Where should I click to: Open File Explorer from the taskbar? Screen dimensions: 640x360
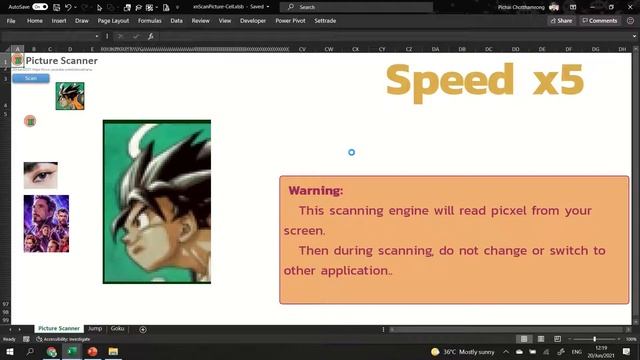113,352
